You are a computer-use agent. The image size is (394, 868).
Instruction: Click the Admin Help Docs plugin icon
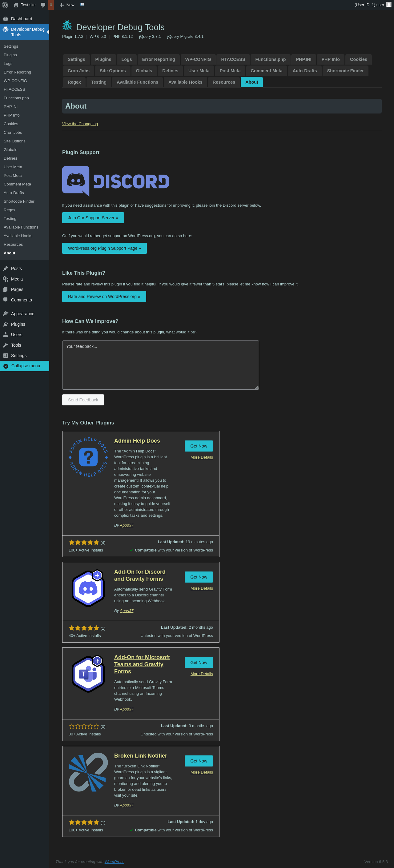tap(88, 457)
